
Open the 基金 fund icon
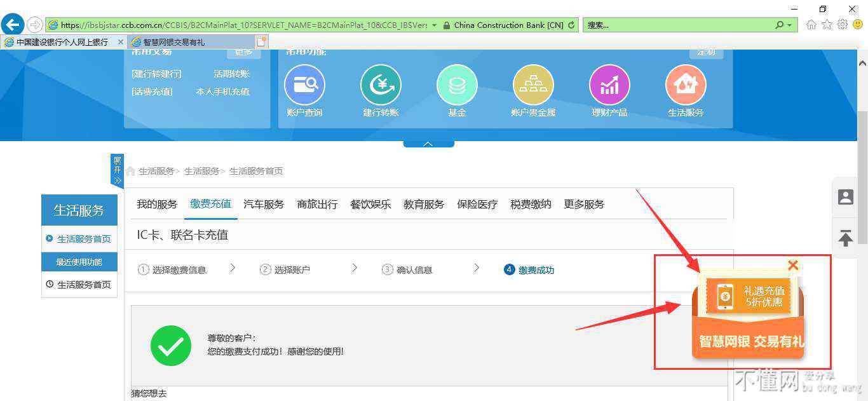(x=457, y=85)
